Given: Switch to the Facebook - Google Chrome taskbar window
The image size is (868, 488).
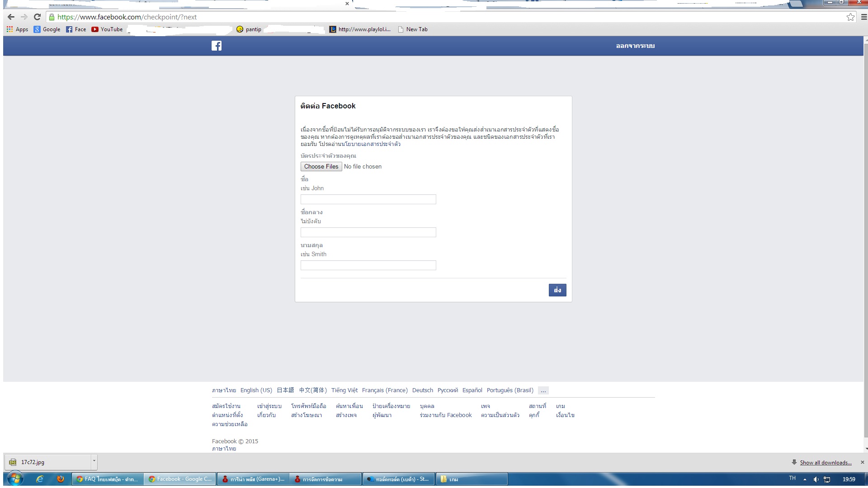Looking at the screenshot, I should pos(180,479).
